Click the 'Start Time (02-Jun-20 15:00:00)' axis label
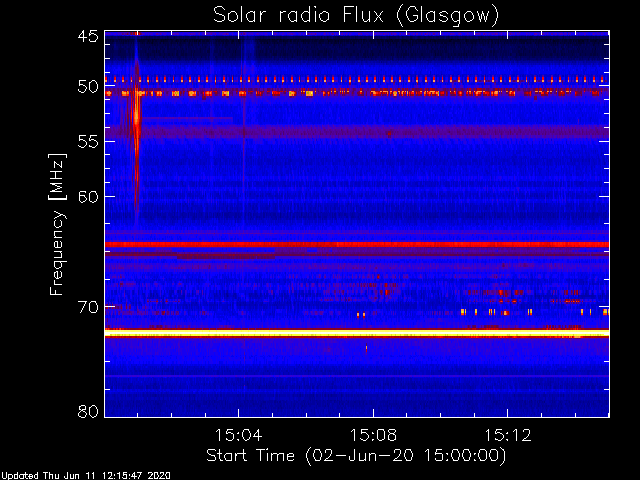Image resolution: width=640 pixels, height=480 pixels. [356, 456]
